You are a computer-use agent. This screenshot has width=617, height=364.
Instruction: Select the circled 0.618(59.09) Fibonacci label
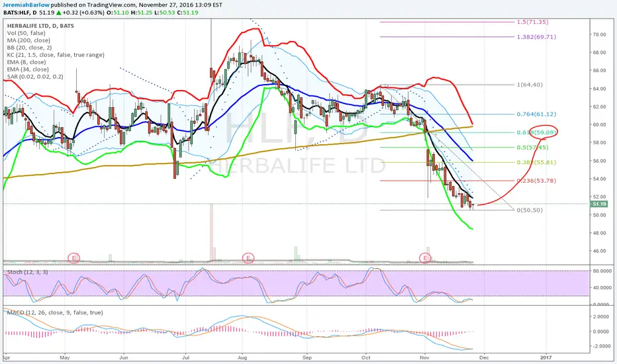[537, 132]
